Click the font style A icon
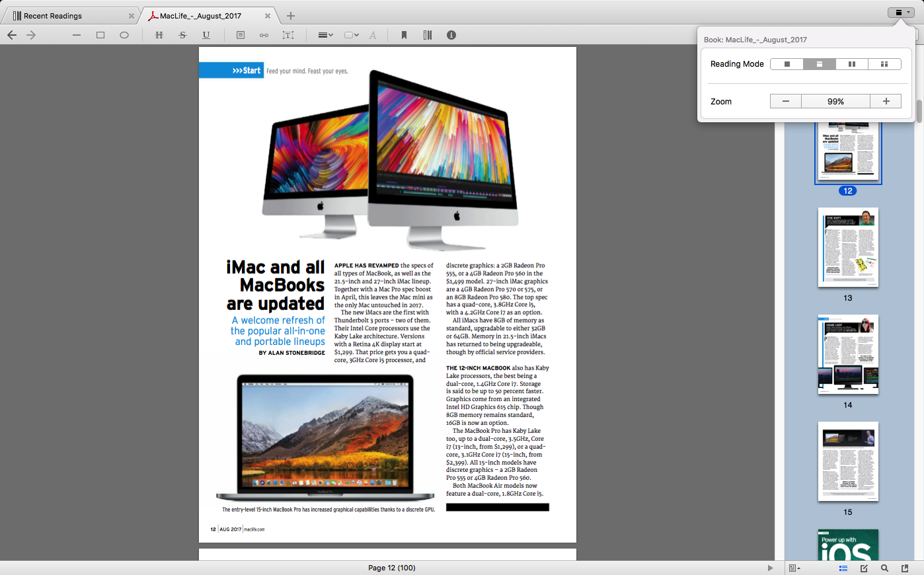 point(373,35)
